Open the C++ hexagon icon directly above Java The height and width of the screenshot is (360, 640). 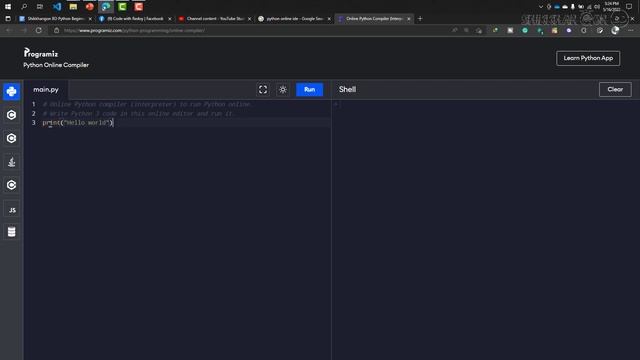11,138
